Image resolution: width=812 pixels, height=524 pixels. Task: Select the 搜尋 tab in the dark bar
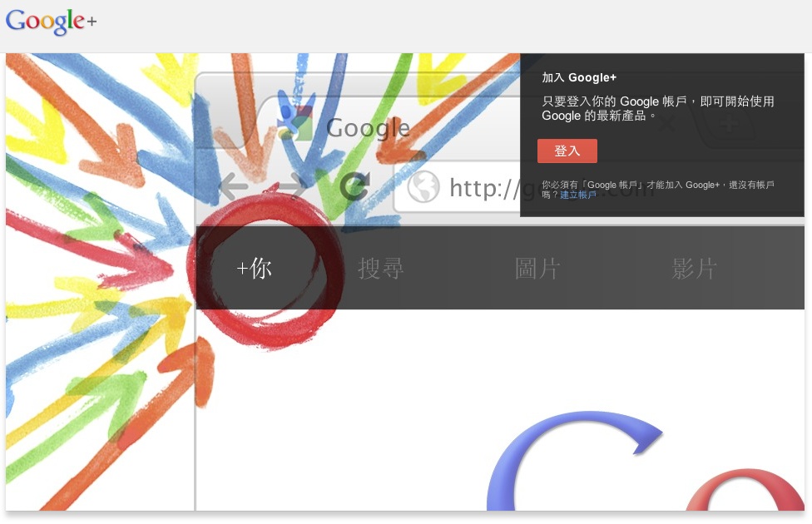click(x=381, y=268)
